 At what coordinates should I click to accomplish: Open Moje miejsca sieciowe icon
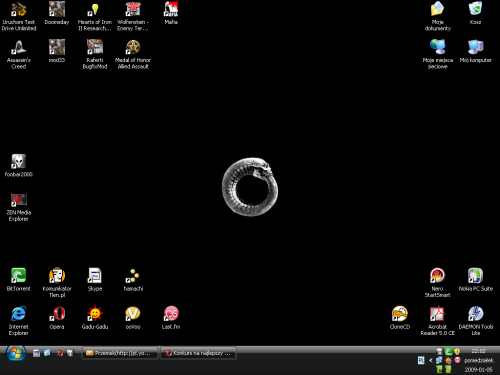pyautogui.click(x=438, y=54)
